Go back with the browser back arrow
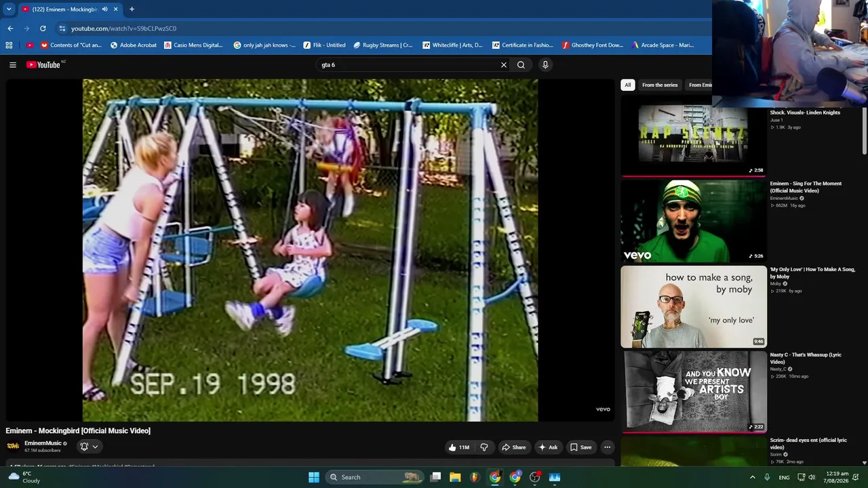Image resolution: width=868 pixels, height=488 pixels. [x=10, y=28]
